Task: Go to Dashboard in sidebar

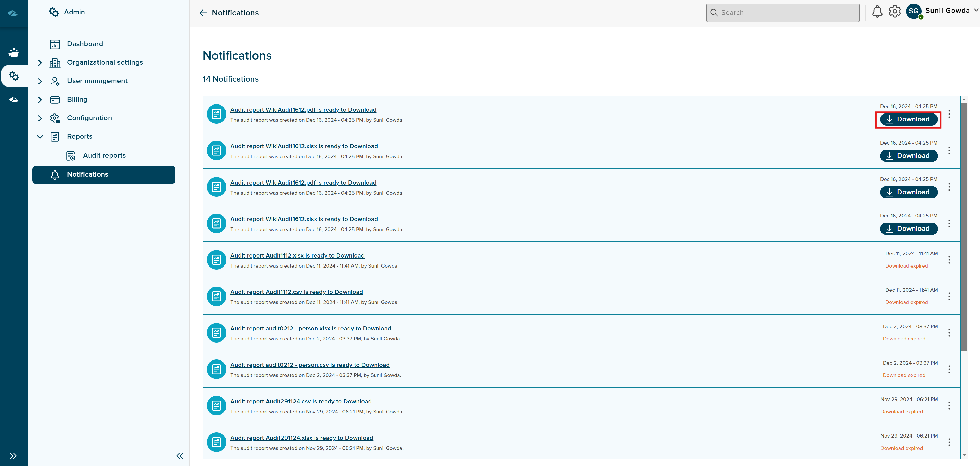Action: pos(85,44)
